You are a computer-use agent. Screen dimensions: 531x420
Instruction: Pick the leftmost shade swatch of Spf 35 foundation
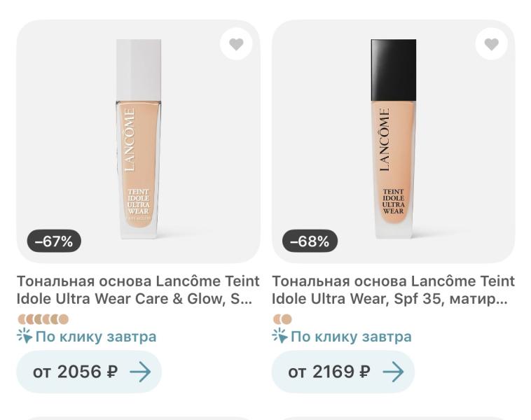[276, 319]
